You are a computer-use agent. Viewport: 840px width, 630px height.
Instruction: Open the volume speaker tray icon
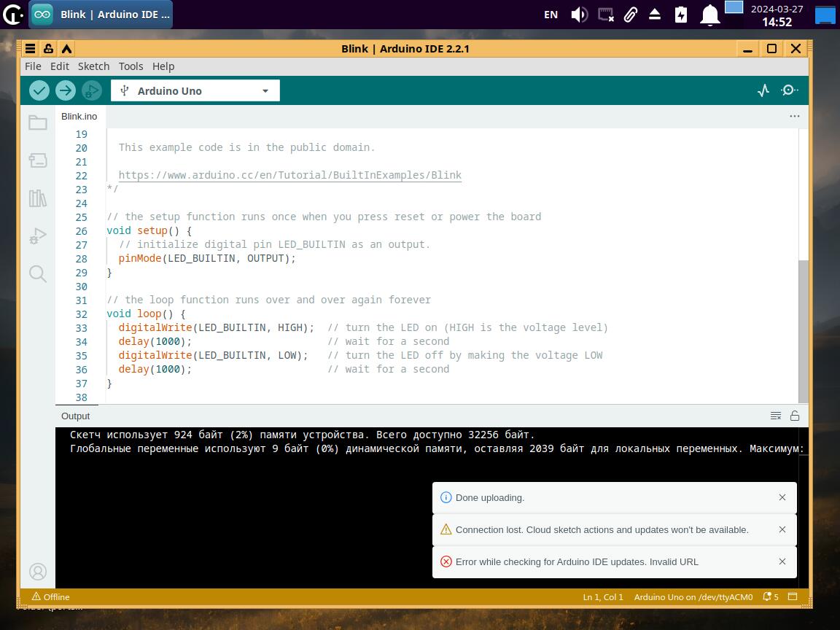click(x=579, y=15)
